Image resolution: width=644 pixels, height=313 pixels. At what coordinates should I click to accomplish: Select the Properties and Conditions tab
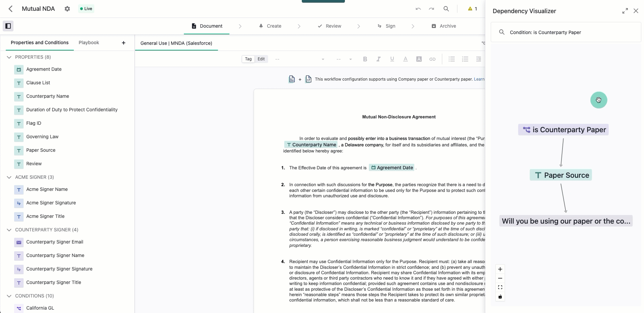pyautogui.click(x=40, y=42)
